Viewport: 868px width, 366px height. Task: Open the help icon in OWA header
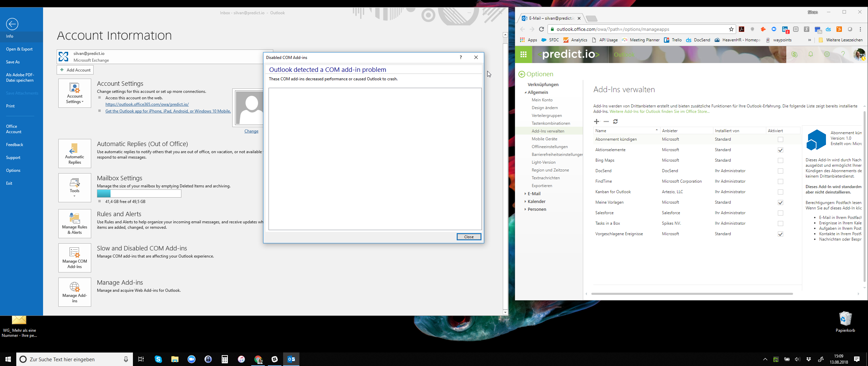coord(843,54)
